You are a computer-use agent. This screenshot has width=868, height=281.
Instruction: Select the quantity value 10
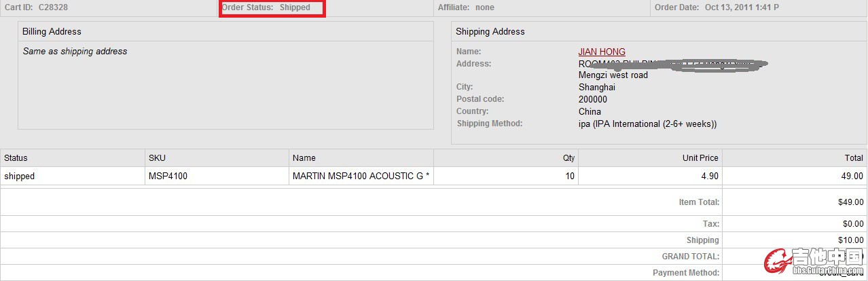click(569, 176)
